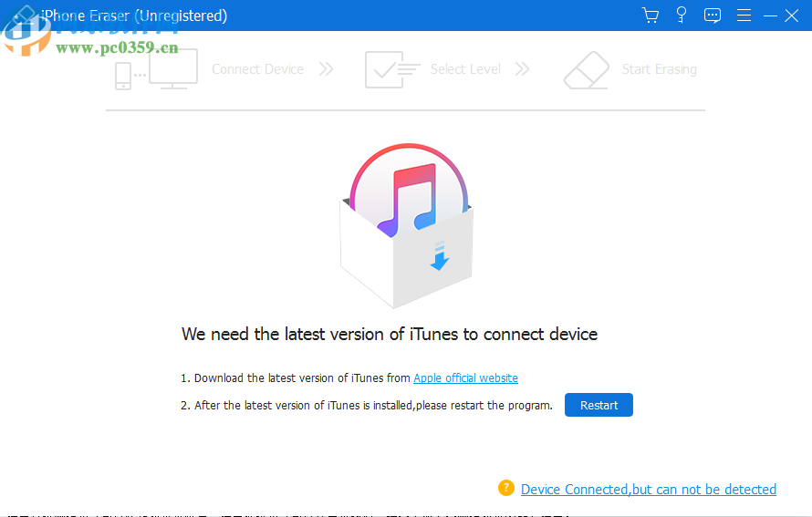Image resolution: width=812 pixels, height=517 pixels.
Task: Click the Connect Device step icon
Action: (156, 69)
